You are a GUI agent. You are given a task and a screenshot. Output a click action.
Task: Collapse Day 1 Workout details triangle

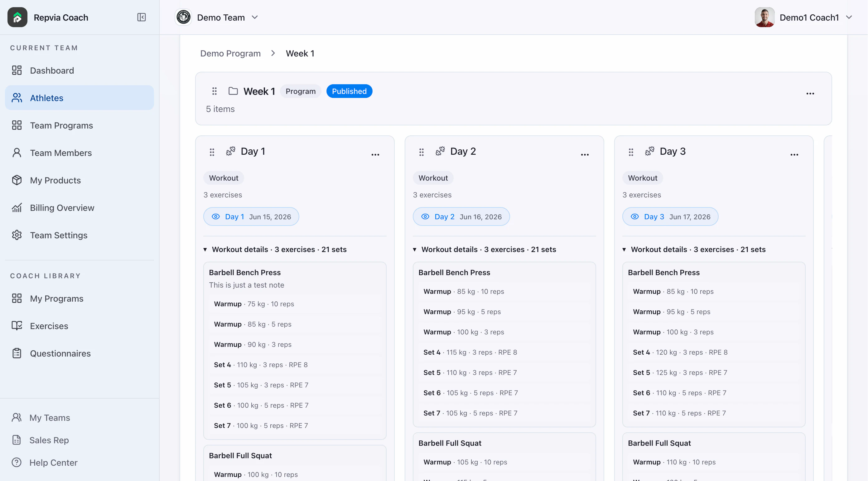pyautogui.click(x=205, y=250)
